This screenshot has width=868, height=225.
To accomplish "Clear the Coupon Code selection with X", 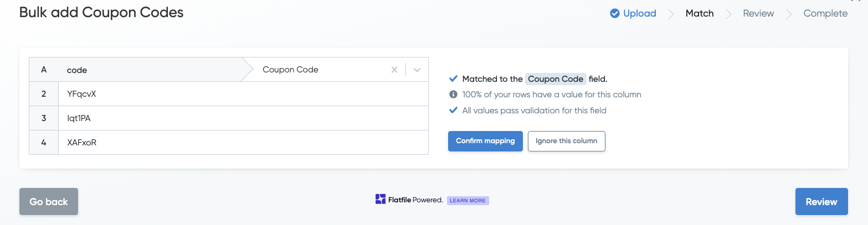I will click(x=394, y=70).
